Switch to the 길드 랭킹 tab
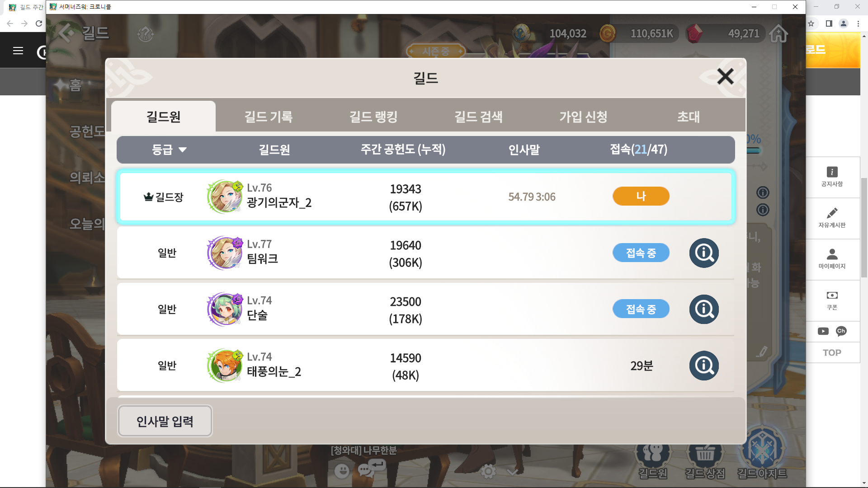 (x=373, y=117)
